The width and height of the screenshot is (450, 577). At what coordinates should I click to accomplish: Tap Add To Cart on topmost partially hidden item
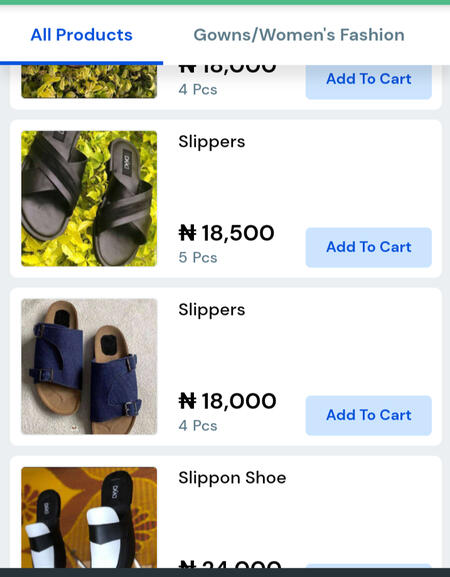pyautogui.click(x=368, y=82)
